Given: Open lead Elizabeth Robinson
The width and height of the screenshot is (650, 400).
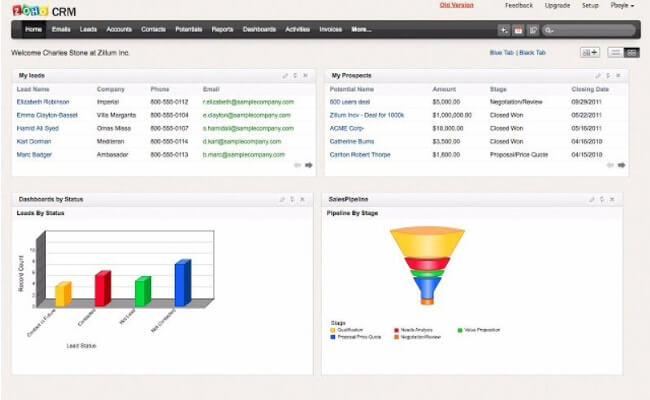Looking at the screenshot, I should coord(43,102).
